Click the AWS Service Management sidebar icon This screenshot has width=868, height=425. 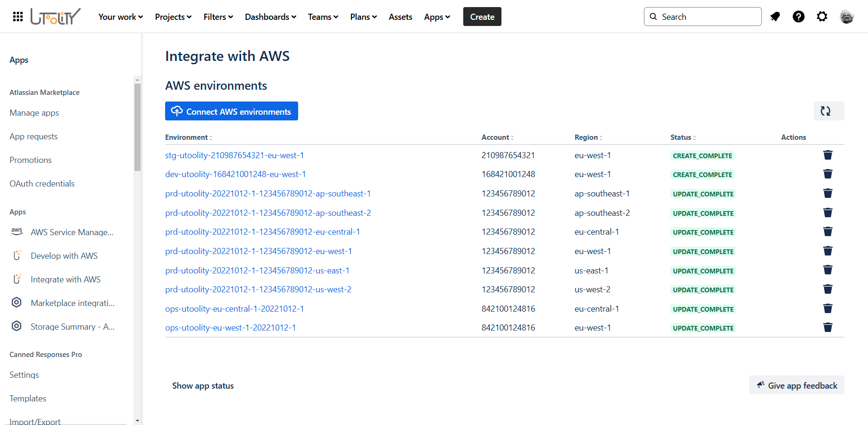coord(17,231)
